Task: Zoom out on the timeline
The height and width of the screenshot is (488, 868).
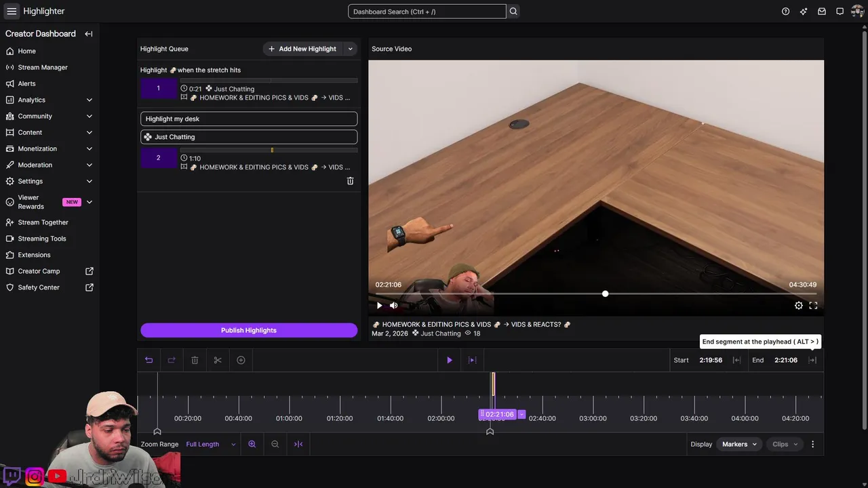Action: (x=275, y=444)
